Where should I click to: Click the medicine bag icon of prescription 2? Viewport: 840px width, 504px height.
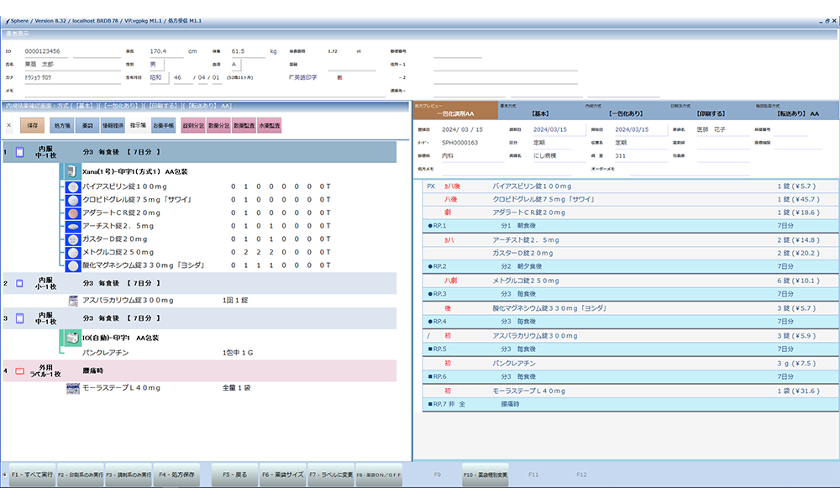pos(20,283)
